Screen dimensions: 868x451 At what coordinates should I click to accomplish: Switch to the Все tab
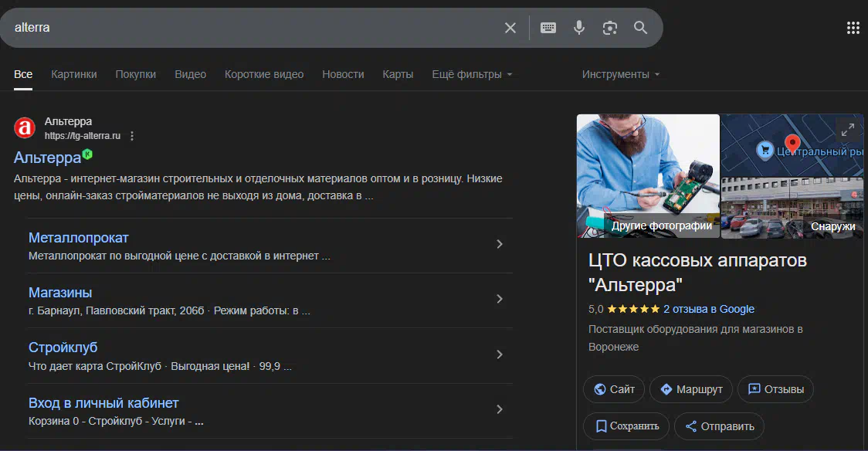point(23,74)
